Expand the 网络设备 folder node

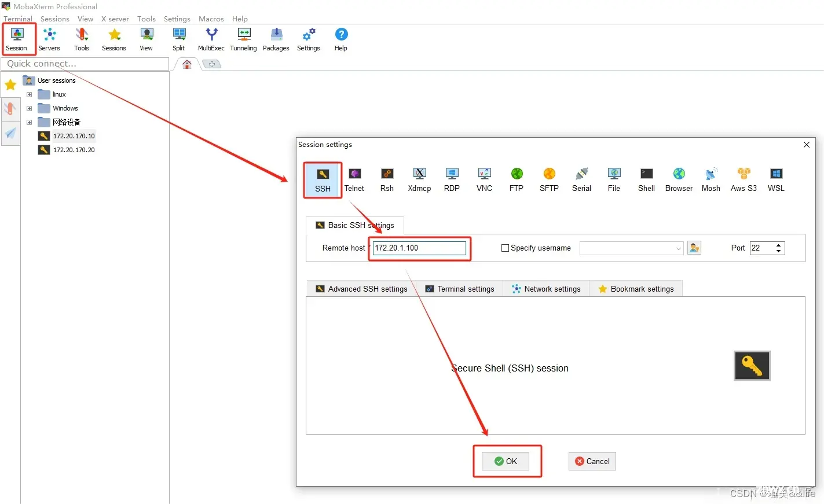point(29,122)
